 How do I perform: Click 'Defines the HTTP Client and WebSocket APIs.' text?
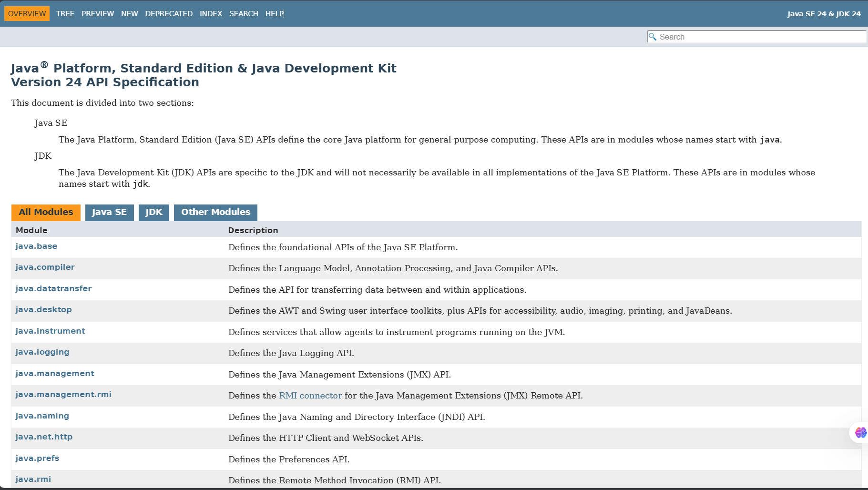(326, 438)
